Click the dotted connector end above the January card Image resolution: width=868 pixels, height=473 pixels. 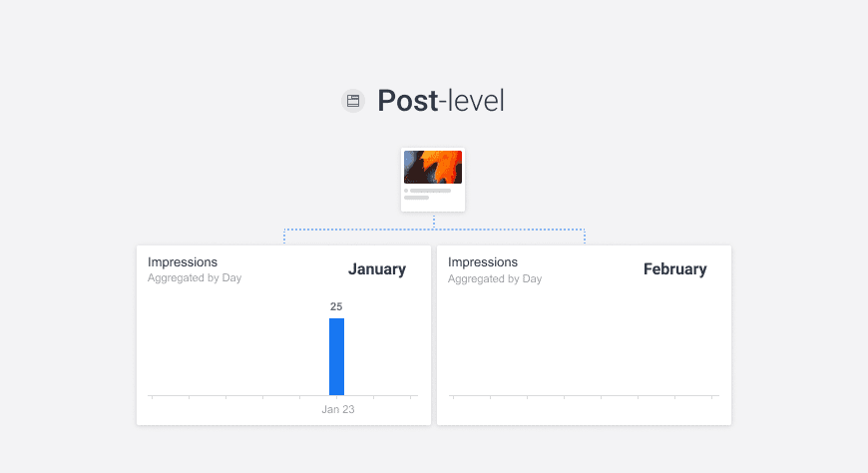tap(284, 238)
